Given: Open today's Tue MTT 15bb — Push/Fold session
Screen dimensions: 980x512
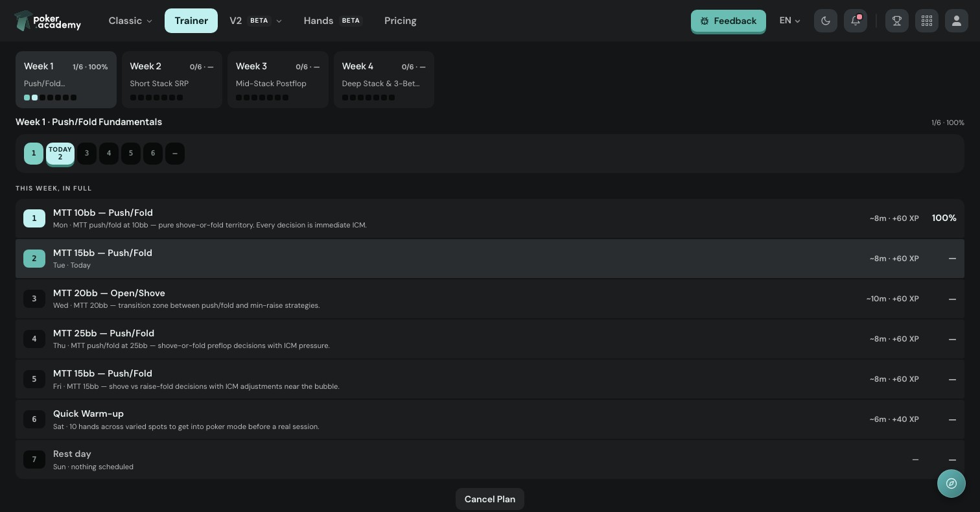Looking at the screenshot, I should click(490, 259).
